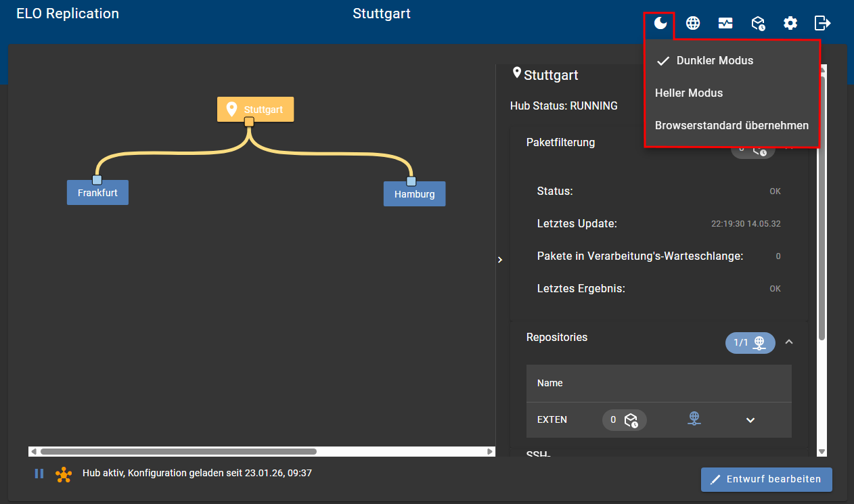
Task: Click the horizontal scrollbar thumb
Action: (179, 451)
